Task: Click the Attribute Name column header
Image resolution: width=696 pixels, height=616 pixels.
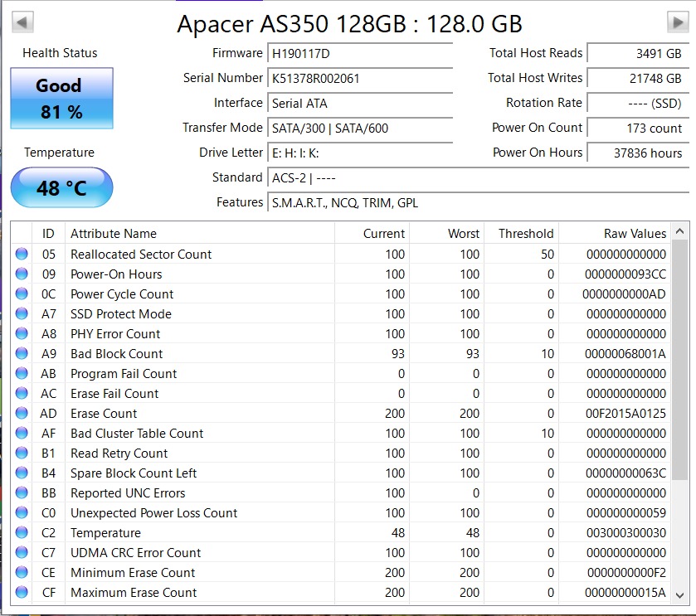Action: (200, 233)
